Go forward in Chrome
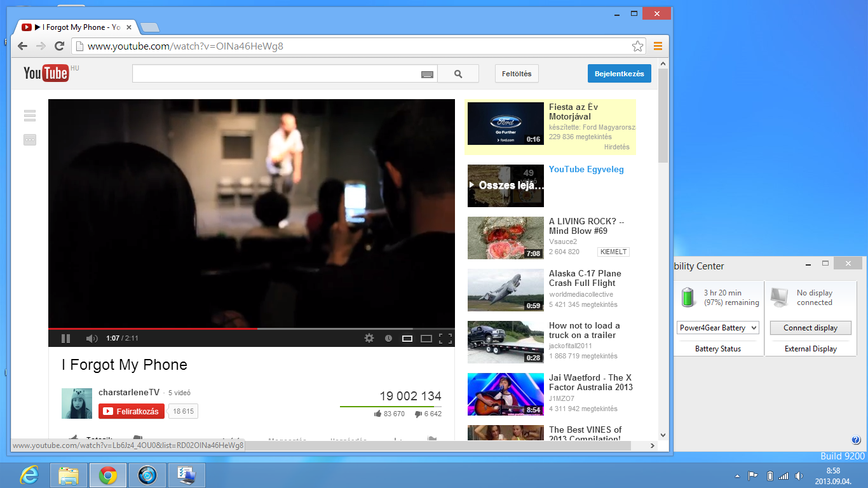The width and height of the screenshot is (868, 488). coord(41,46)
